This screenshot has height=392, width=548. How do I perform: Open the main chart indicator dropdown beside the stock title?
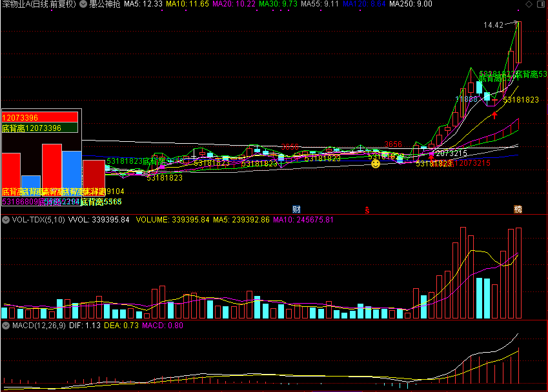(x=83, y=4)
